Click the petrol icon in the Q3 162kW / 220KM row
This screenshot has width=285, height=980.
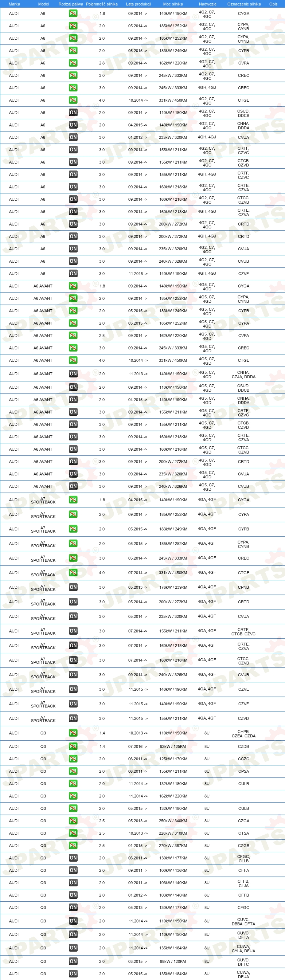pyautogui.click(x=73, y=796)
